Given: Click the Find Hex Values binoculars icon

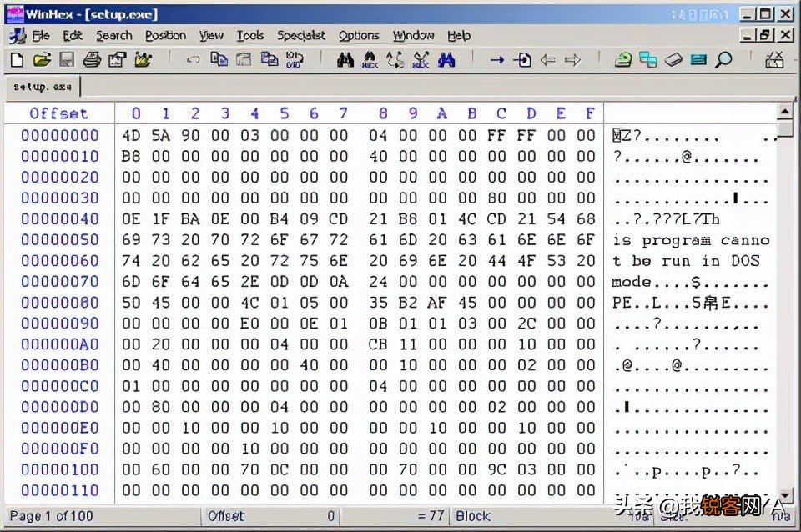Looking at the screenshot, I should 370,60.
